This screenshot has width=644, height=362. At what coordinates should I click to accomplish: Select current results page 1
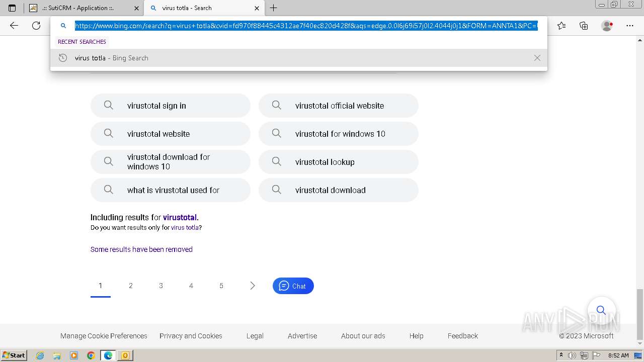101,286
